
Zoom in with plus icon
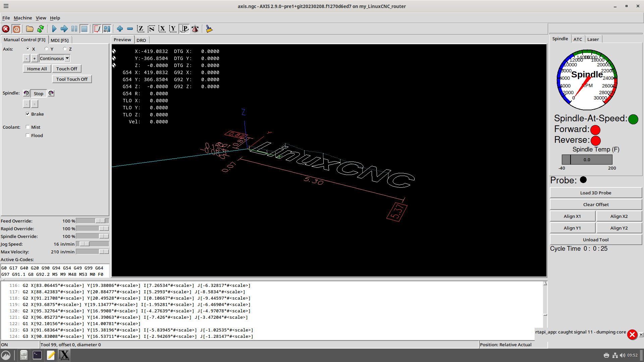pos(120,29)
